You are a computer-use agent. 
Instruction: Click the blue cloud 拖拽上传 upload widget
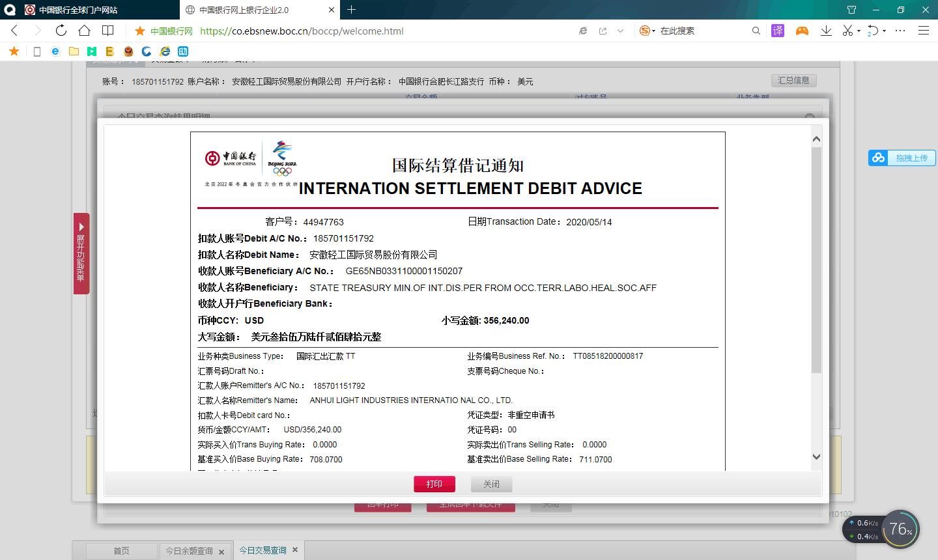tap(902, 158)
